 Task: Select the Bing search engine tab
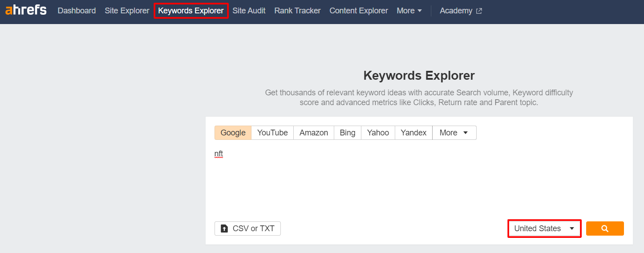(347, 133)
